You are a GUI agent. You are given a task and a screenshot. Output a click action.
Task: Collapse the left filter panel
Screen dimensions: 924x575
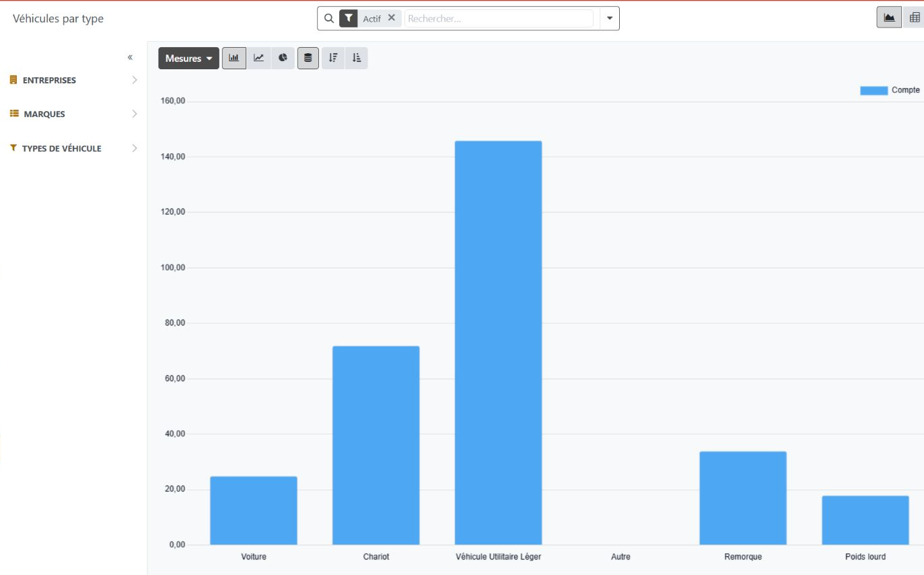coord(130,58)
